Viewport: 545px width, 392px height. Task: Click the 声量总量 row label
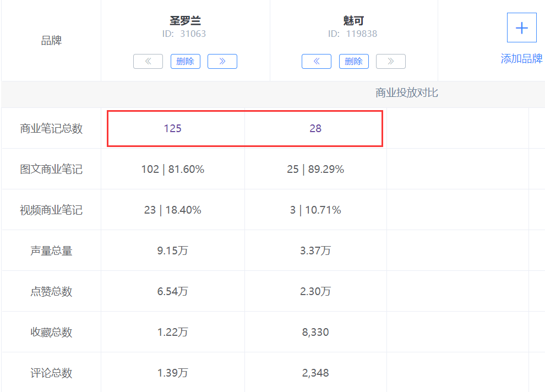point(51,251)
